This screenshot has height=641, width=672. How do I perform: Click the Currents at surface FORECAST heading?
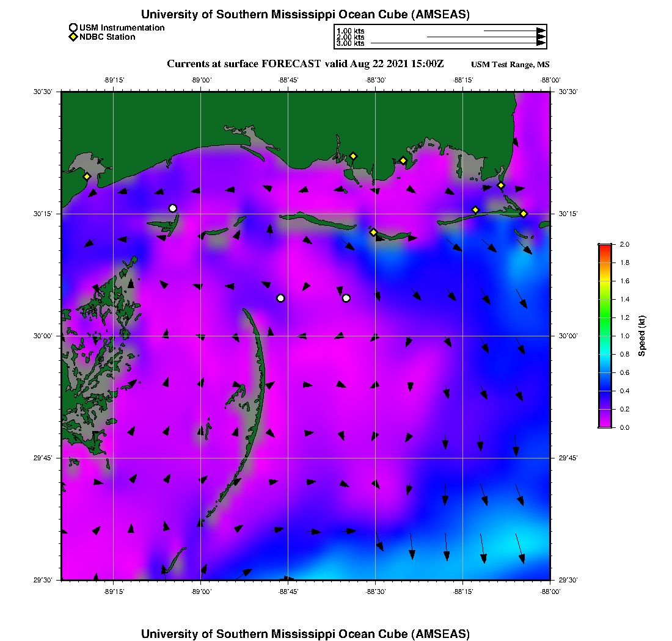pos(305,64)
